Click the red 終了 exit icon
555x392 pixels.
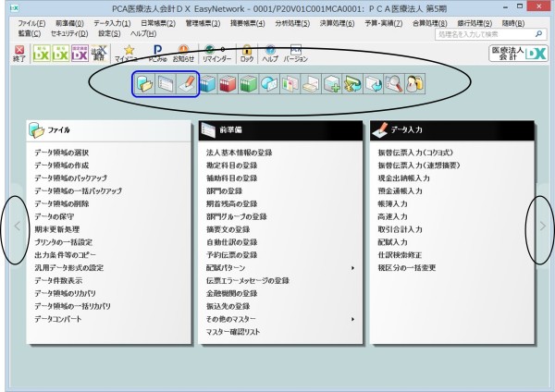click(x=19, y=54)
